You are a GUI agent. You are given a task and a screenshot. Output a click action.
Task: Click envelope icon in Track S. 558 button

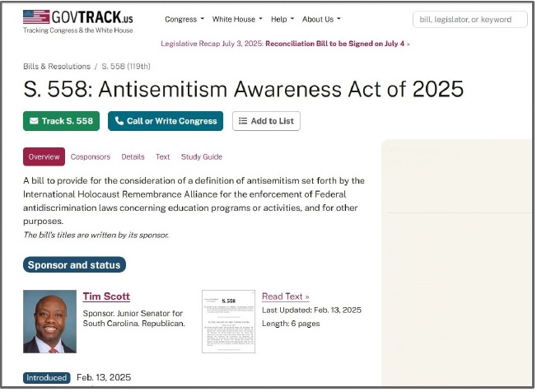34,121
